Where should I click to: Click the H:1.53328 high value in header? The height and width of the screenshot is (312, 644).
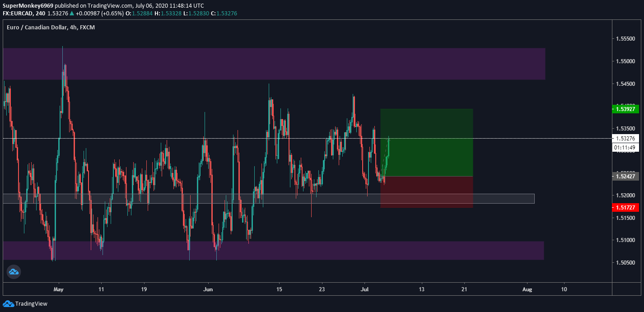[168, 14]
